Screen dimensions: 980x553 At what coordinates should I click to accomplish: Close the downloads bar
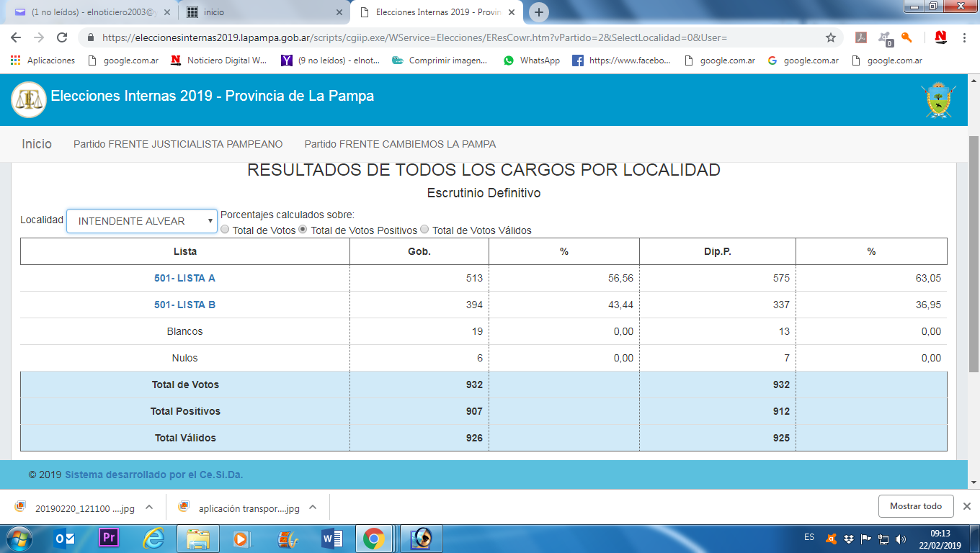967,506
